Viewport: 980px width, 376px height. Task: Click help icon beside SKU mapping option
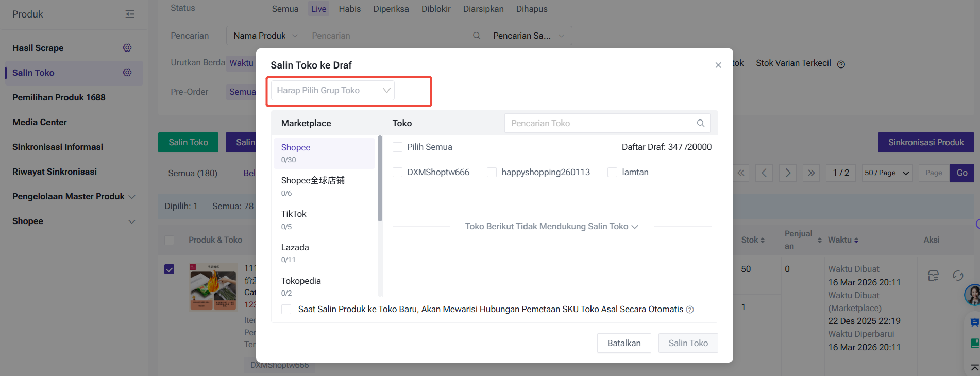[x=690, y=310]
